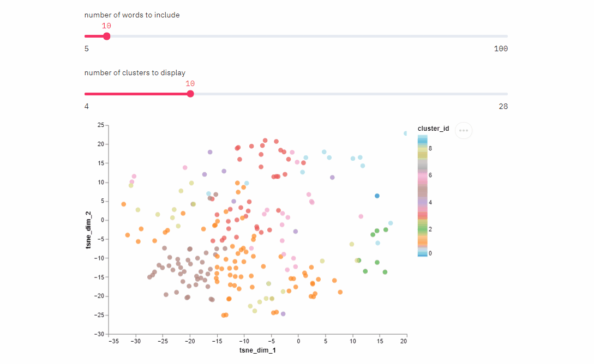Image resolution: width=594 pixels, height=364 pixels.
Task: Click the number 8 on the legend scale
Action: click(x=430, y=147)
